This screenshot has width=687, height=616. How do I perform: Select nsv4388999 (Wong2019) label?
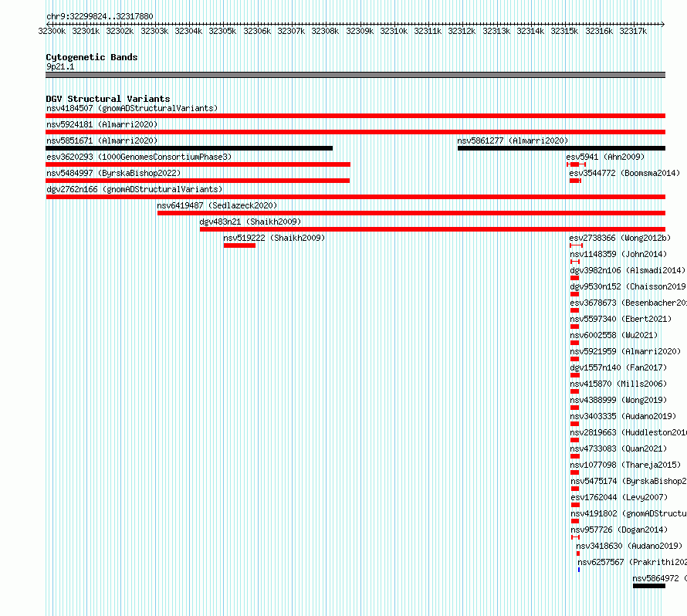(618, 400)
